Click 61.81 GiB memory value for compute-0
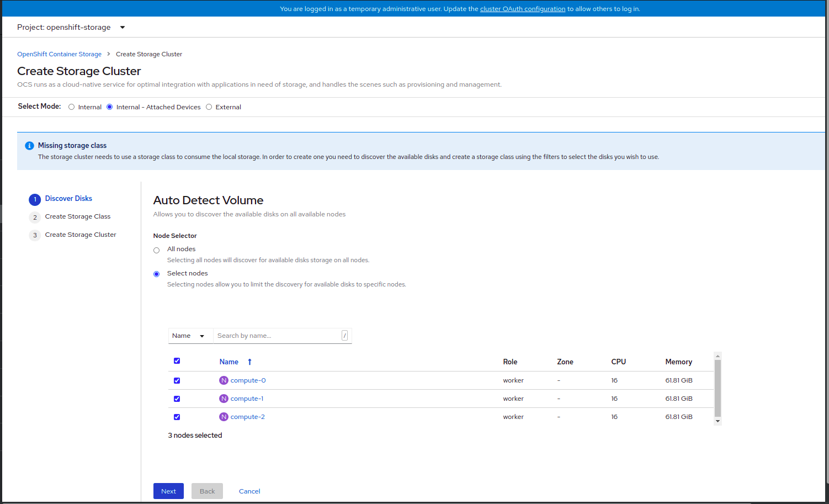This screenshot has height=504, width=829. 679,380
